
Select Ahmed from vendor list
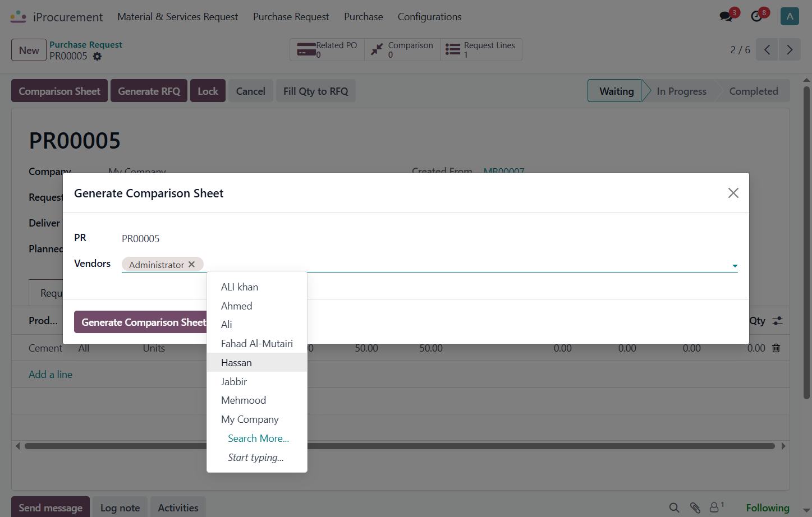pyautogui.click(x=257, y=306)
